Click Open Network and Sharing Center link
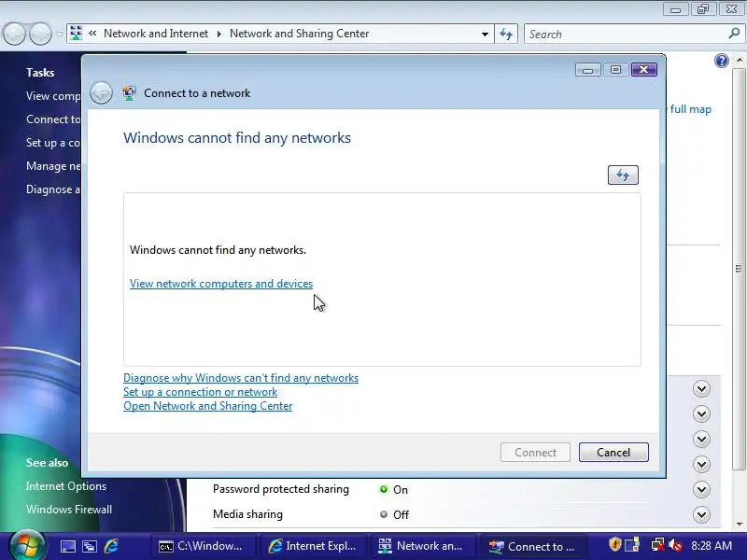The height and width of the screenshot is (560, 747). pyautogui.click(x=207, y=406)
